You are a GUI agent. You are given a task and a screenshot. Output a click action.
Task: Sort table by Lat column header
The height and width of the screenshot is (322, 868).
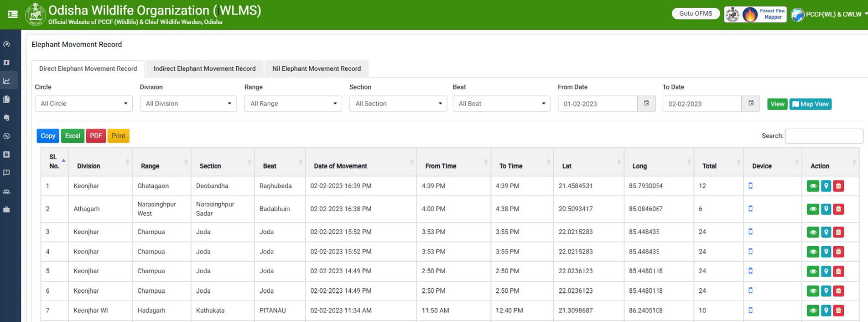coord(589,162)
